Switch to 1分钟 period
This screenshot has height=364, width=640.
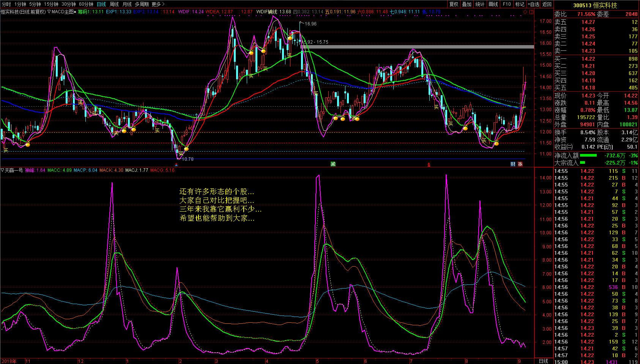point(20,4)
